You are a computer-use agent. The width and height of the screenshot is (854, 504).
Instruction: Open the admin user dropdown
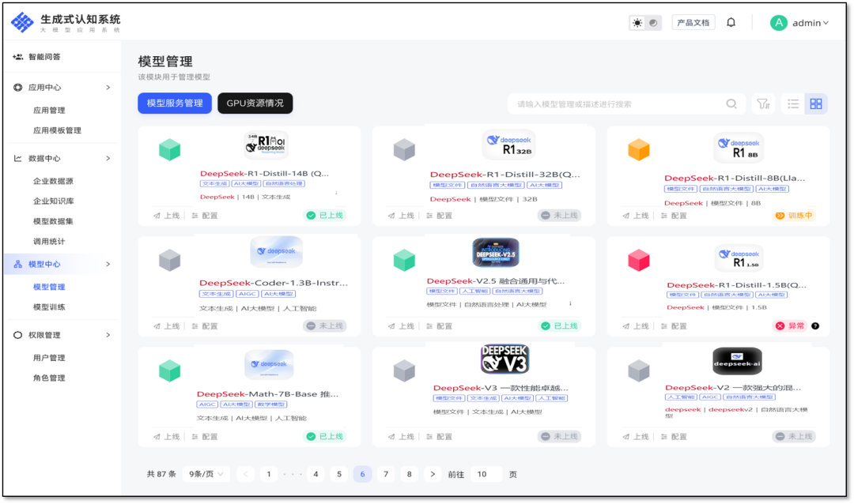(x=799, y=23)
